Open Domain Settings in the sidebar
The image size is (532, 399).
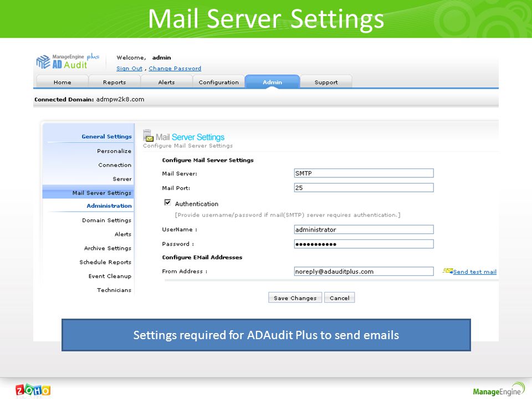point(106,220)
